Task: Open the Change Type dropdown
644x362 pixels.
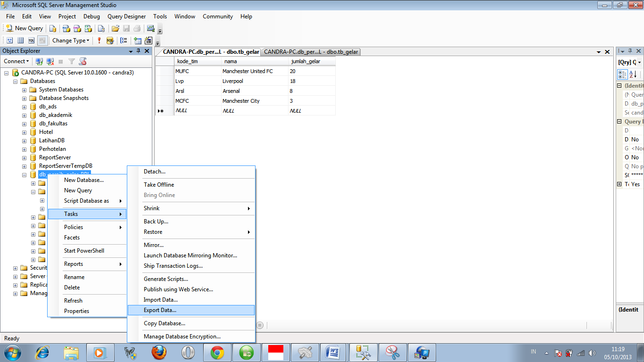Action: point(71,41)
